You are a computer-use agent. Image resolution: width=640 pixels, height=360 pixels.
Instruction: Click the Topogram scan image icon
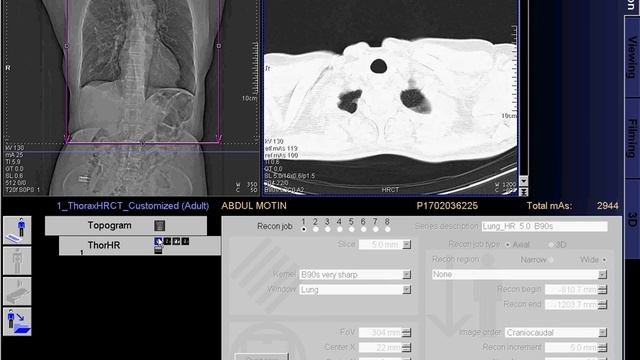coord(160,225)
